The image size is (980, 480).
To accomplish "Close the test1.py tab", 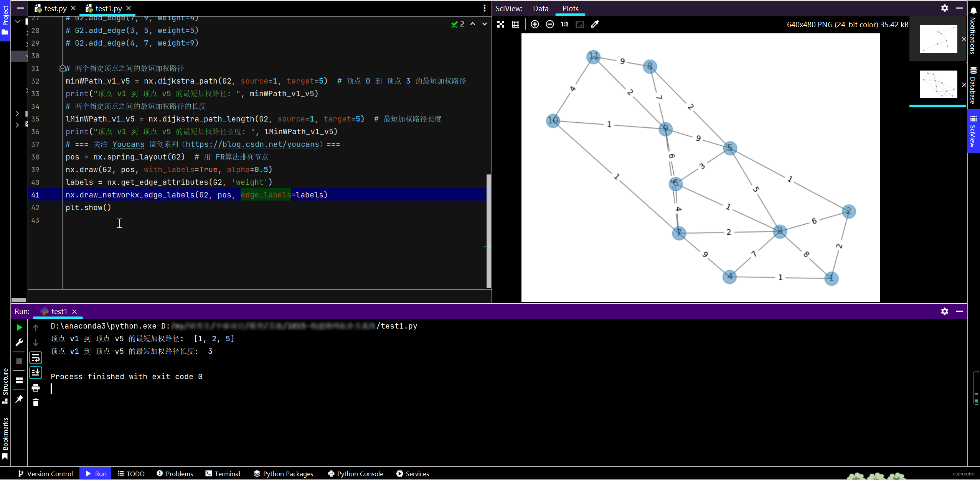I will coord(129,8).
